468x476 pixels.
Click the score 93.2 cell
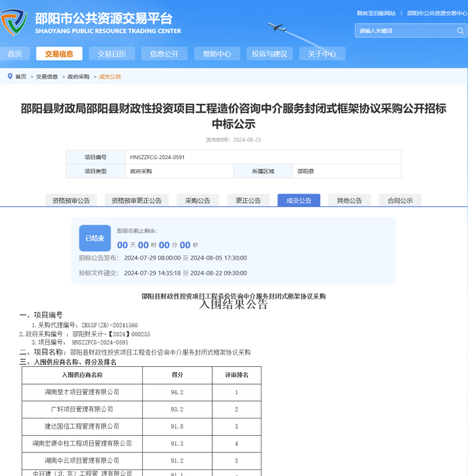click(x=177, y=409)
